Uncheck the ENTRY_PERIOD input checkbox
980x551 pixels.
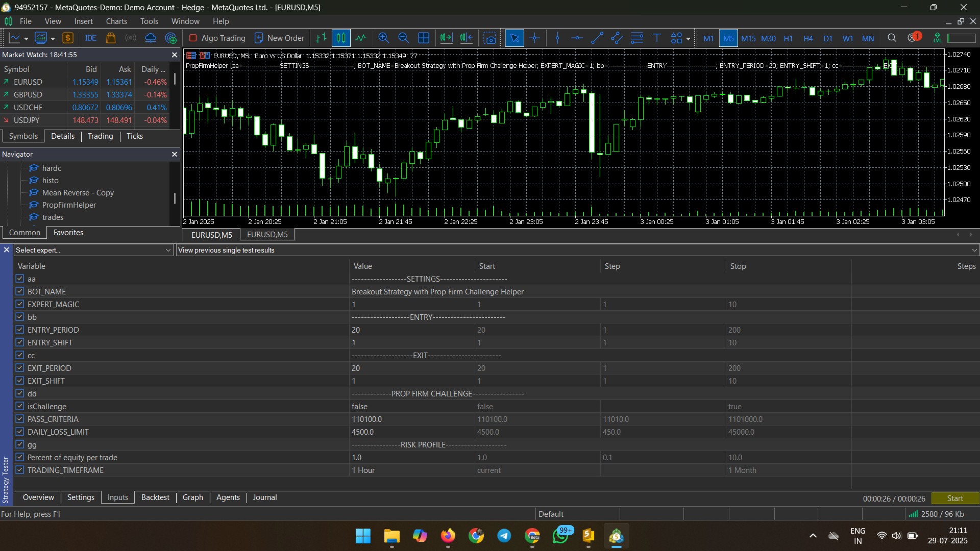20,330
